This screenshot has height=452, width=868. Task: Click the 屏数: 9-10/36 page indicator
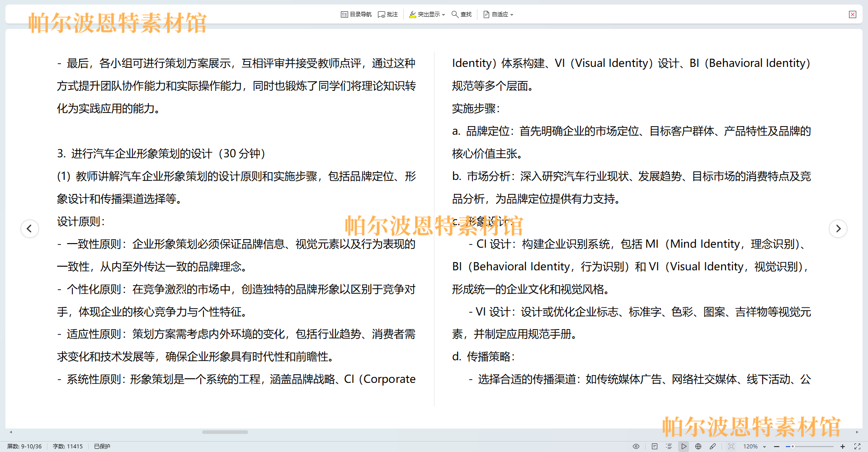click(x=24, y=446)
